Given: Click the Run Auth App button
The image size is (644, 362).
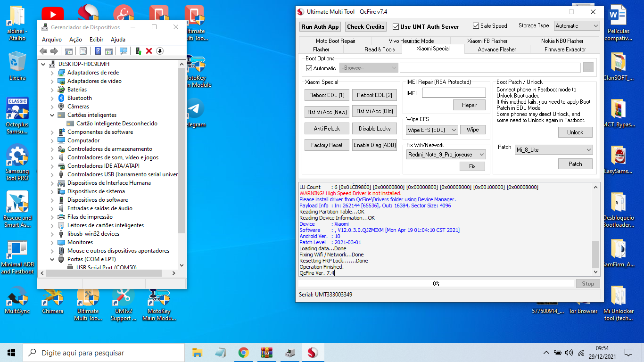Looking at the screenshot, I should (320, 27).
